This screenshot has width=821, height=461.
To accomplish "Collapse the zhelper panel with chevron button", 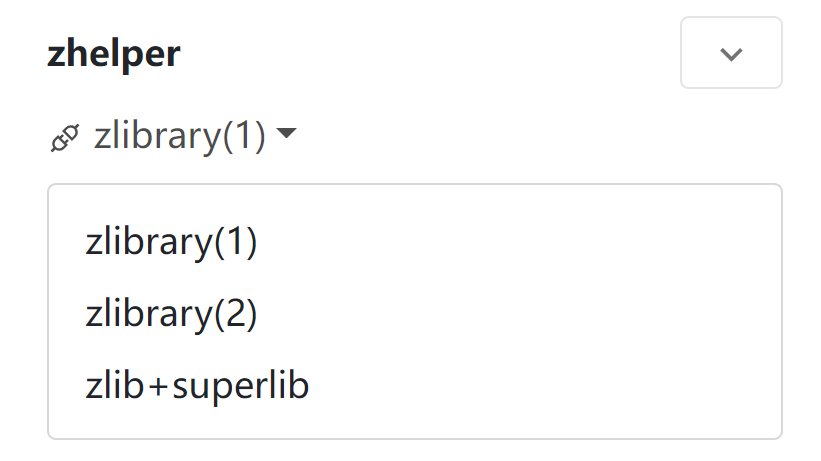I will tap(731, 53).
